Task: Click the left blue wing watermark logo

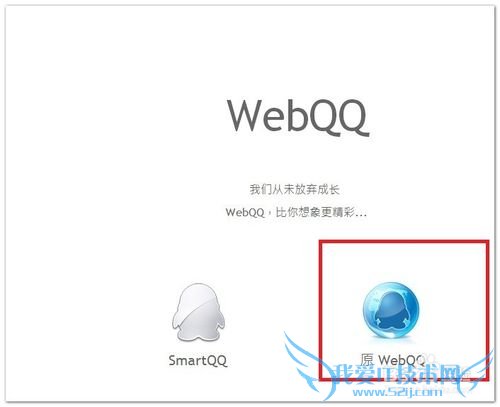Action: tap(308, 365)
